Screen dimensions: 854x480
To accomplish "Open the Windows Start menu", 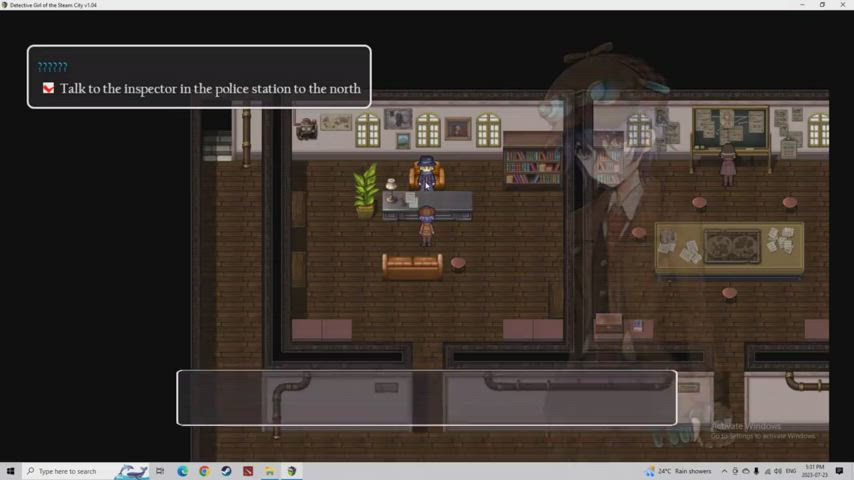I will 10,471.
